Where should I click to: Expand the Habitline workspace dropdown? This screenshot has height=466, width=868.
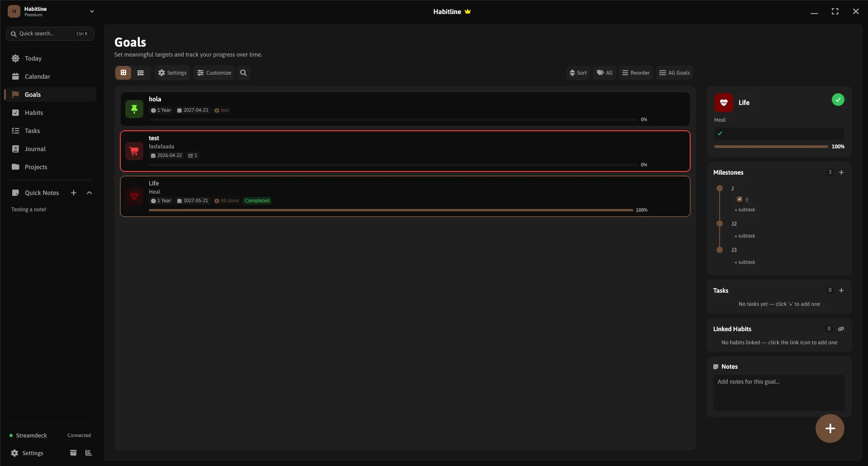click(x=92, y=11)
